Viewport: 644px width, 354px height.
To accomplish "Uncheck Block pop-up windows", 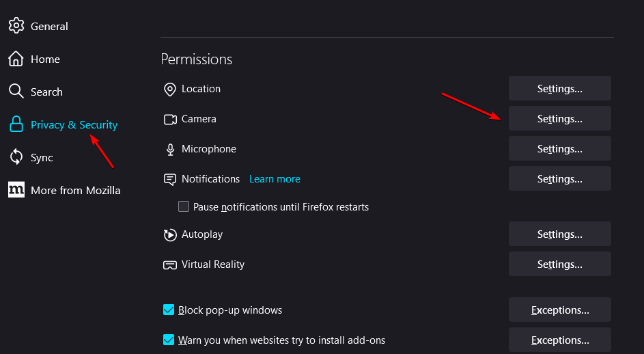I will pos(169,310).
